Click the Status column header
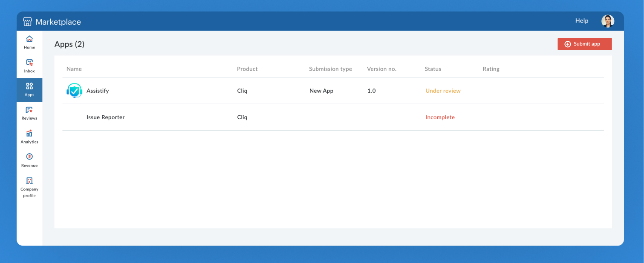Viewport: 644px width, 263px height. click(x=433, y=69)
